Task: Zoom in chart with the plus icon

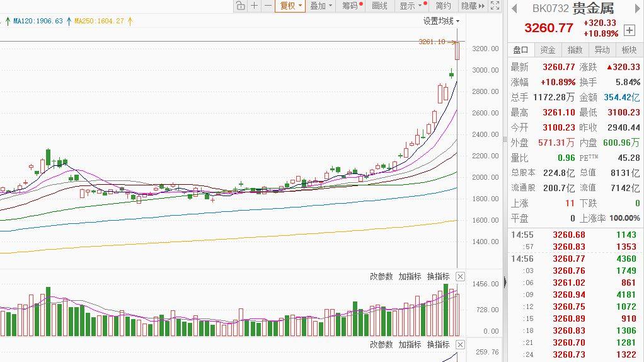Action: [x=255, y=6]
